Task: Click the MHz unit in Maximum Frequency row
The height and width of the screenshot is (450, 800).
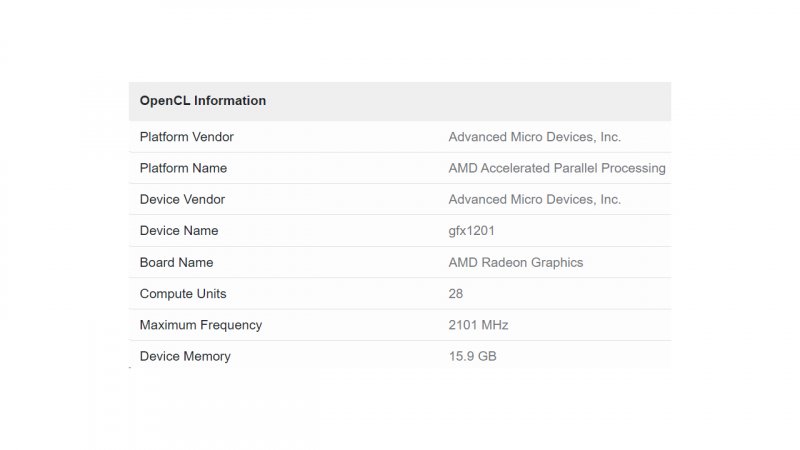Action: coord(495,325)
